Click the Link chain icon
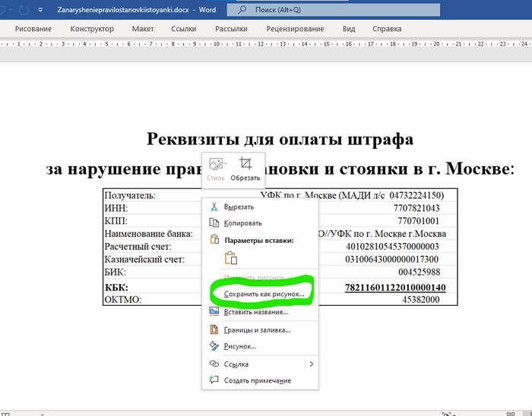Image resolution: width=532 pixels, height=416 pixels. click(x=214, y=364)
